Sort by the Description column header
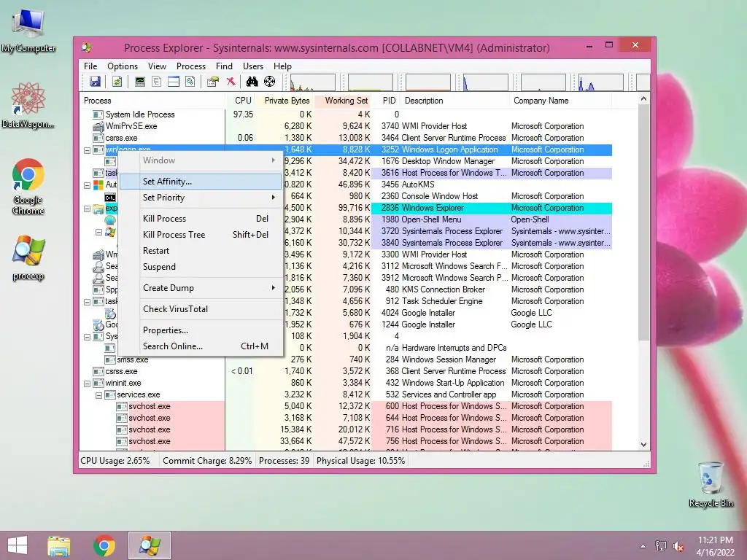This screenshot has width=747, height=560. [455, 101]
